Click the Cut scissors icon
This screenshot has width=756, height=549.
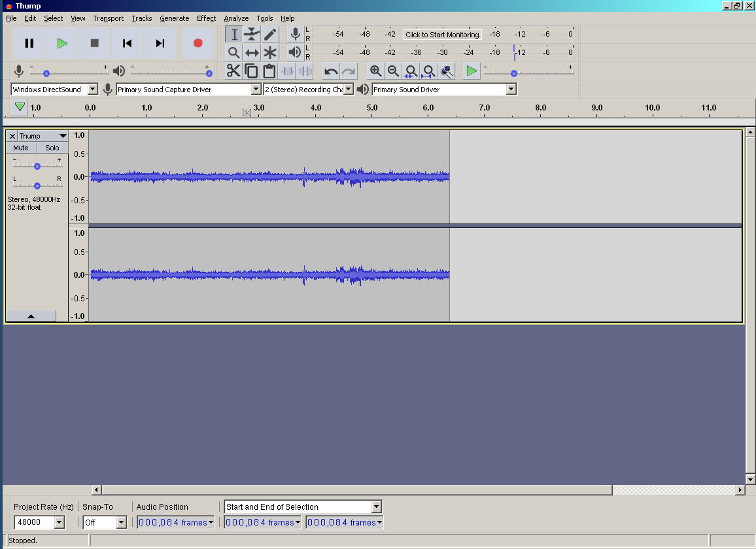point(233,71)
